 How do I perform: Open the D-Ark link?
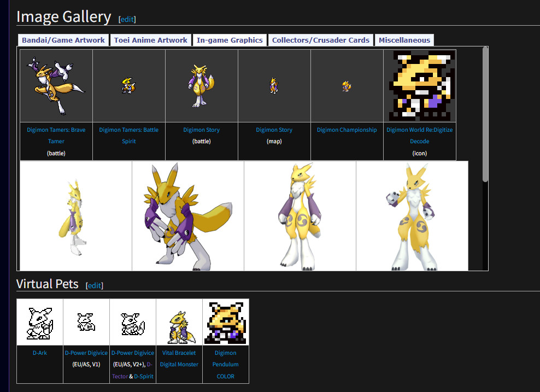pos(40,353)
